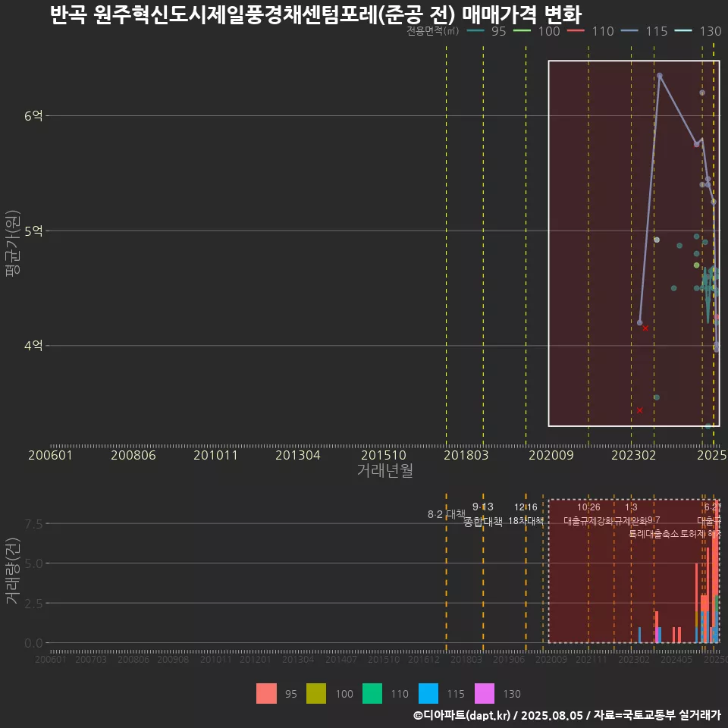Click the 9·13 종합대책 policy annotation

pyautogui.click(x=483, y=514)
